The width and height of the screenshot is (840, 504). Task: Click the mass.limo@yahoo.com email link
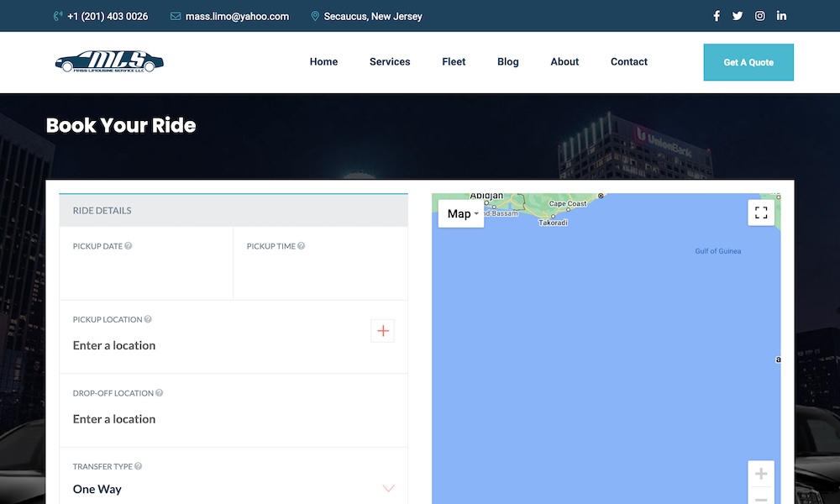tap(237, 16)
